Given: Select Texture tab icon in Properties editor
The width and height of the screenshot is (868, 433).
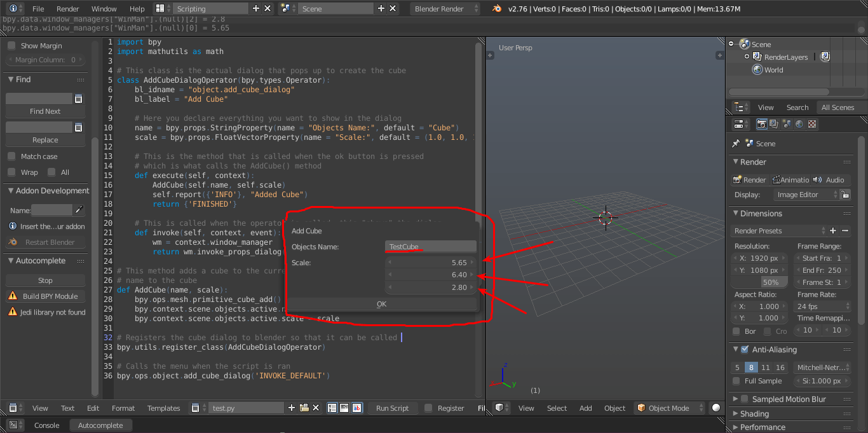Looking at the screenshot, I should click(812, 124).
